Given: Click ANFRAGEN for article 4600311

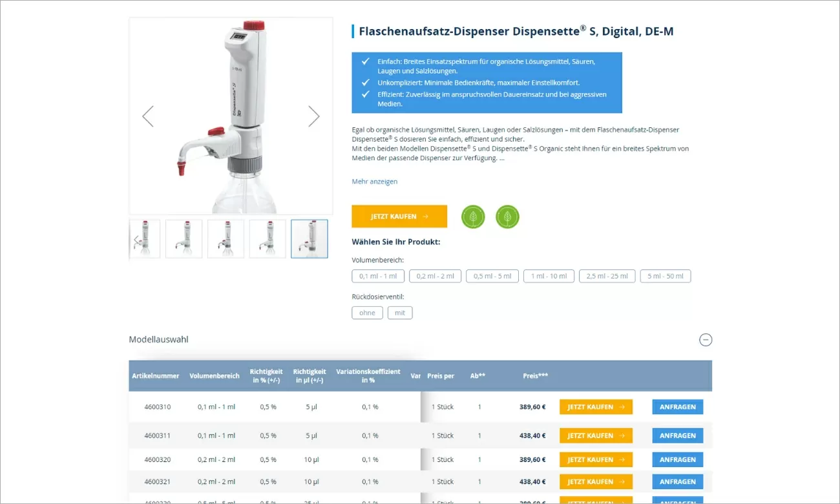Looking at the screenshot, I should tap(677, 435).
